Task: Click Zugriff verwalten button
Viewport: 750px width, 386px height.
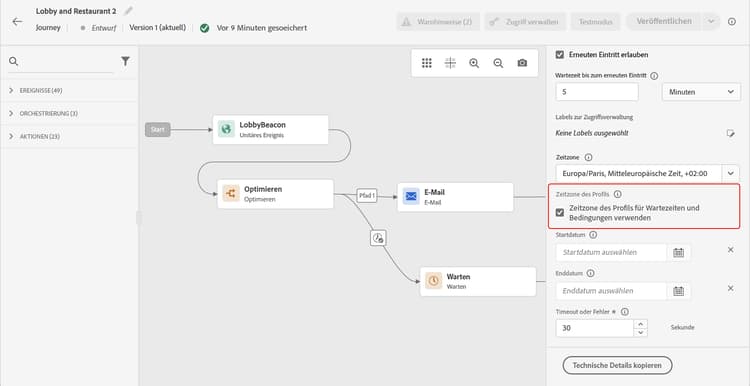Action: click(525, 22)
